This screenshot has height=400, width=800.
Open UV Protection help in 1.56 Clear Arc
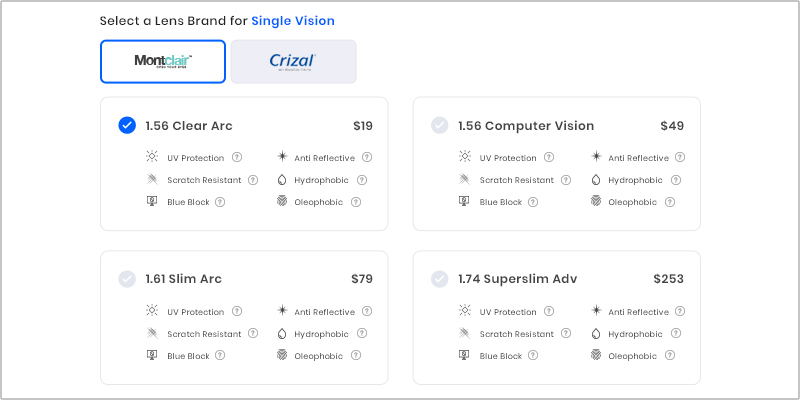coord(237,157)
